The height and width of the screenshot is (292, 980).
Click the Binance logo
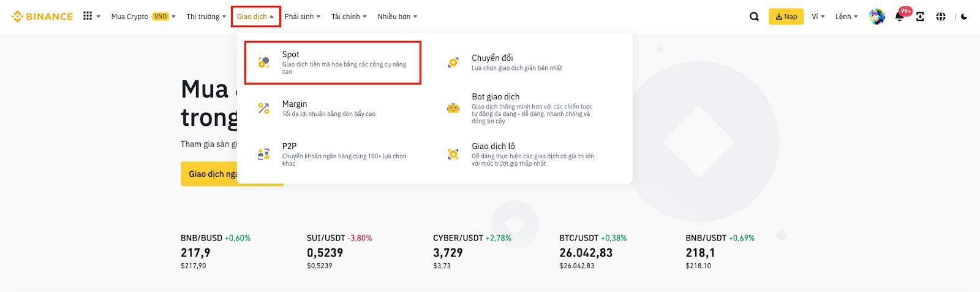click(x=42, y=17)
